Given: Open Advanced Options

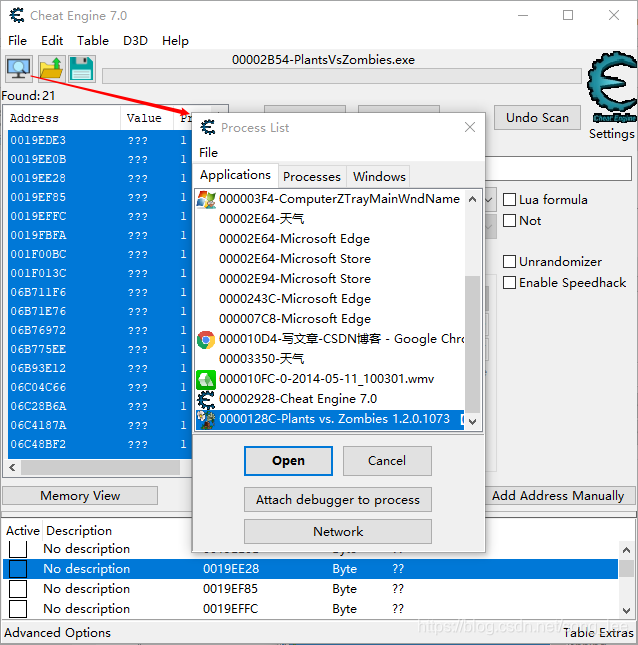Looking at the screenshot, I should pyautogui.click(x=58, y=632).
